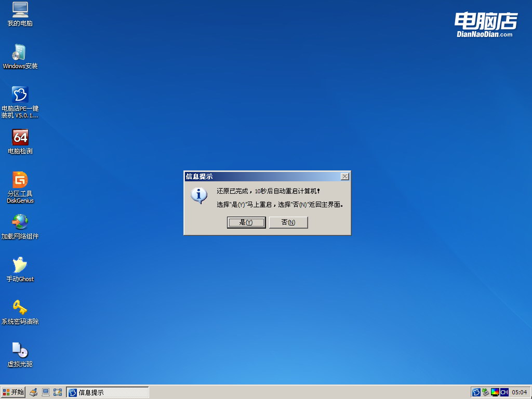Close the 信息提示 dialog

tap(344, 177)
